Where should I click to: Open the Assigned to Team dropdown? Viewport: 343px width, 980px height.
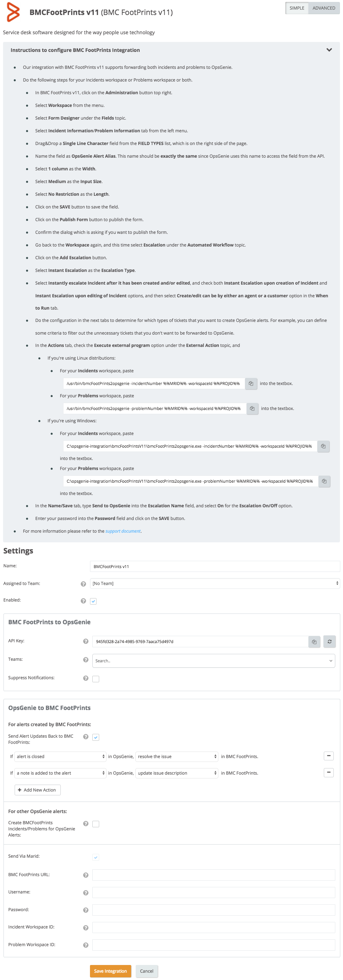[x=214, y=583]
